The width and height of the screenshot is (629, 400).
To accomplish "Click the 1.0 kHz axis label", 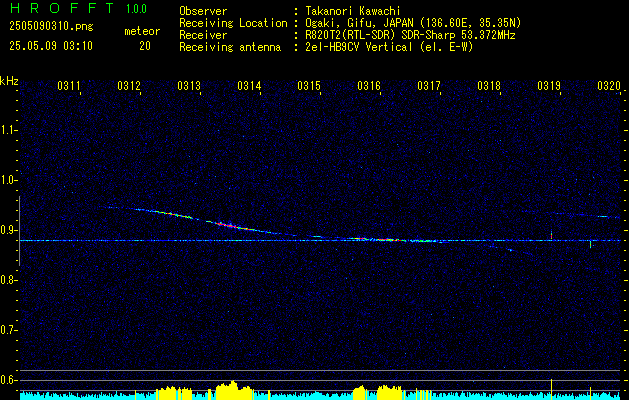I will (x=8, y=180).
